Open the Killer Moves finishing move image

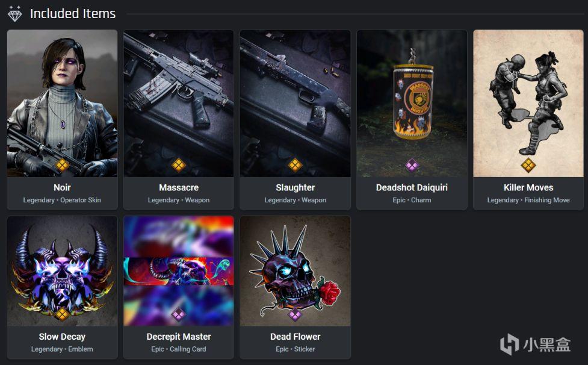point(528,103)
